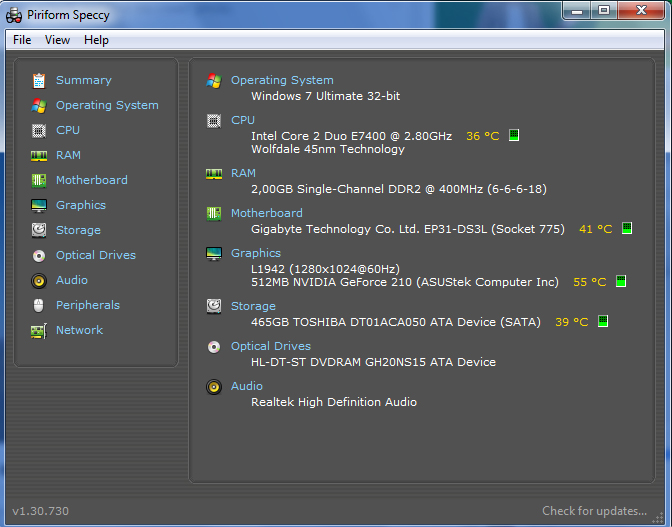
Task: Go to Operating System sidebar section
Action: point(107,105)
